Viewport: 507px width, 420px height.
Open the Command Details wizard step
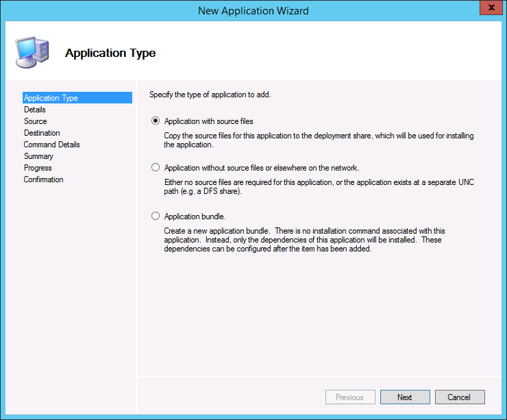(52, 145)
